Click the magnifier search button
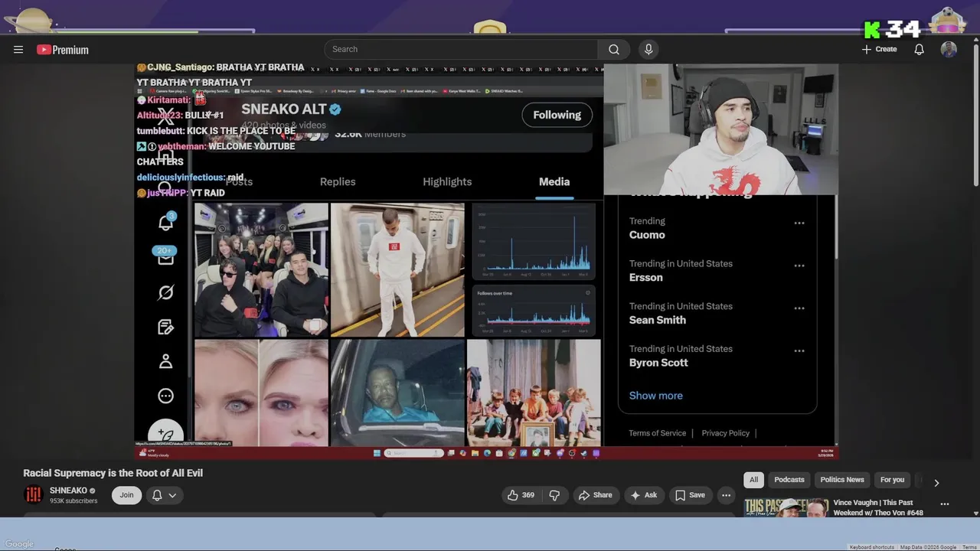 pos(614,49)
